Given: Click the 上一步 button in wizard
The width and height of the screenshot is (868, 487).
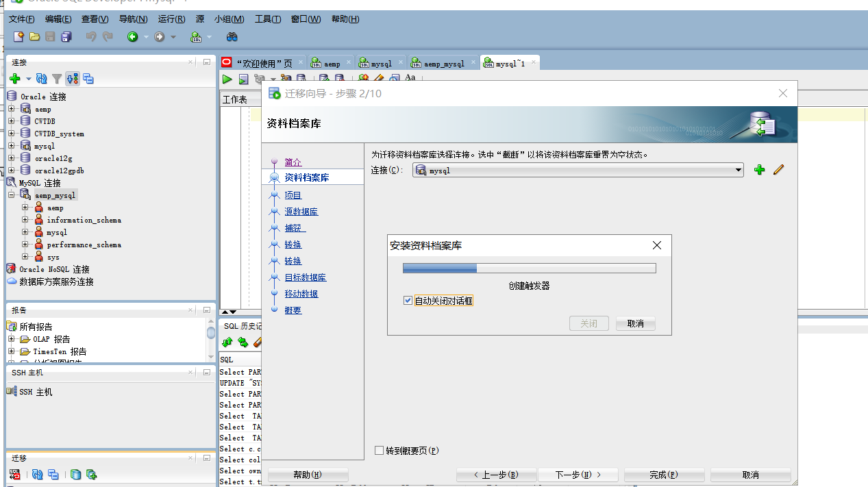Looking at the screenshot, I should pyautogui.click(x=496, y=475).
